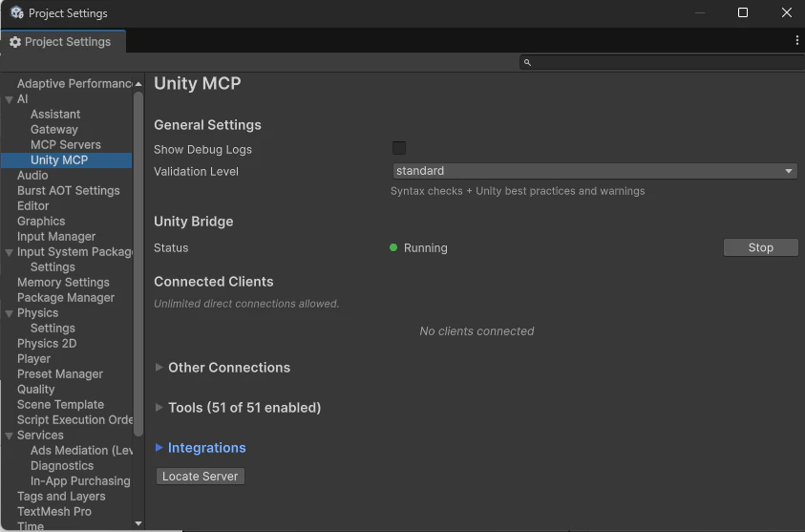Open Tags and Layers settings
The width and height of the screenshot is (805, 532).
[x=61, y=497]
